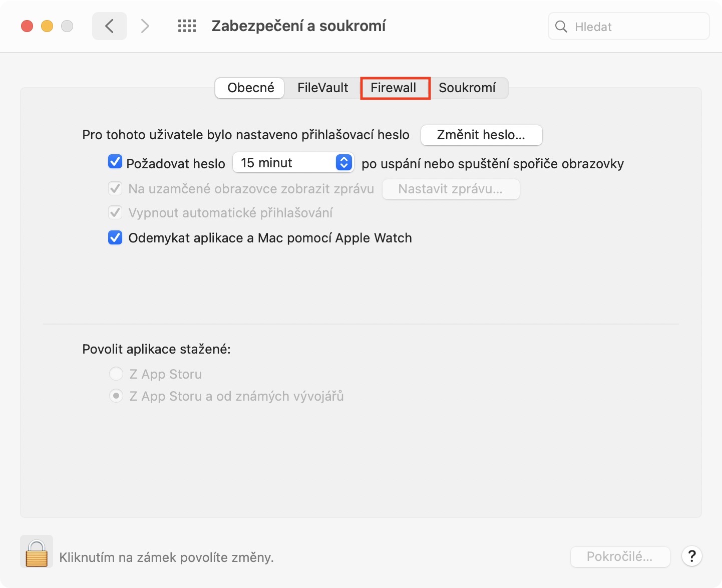The height and width of the screenshot is (588, 722).
Task: Toggle Na uzamčené obrazovce zobrazit zprávu checkbox
Action: pyautogui.click(x=115, y=188)
